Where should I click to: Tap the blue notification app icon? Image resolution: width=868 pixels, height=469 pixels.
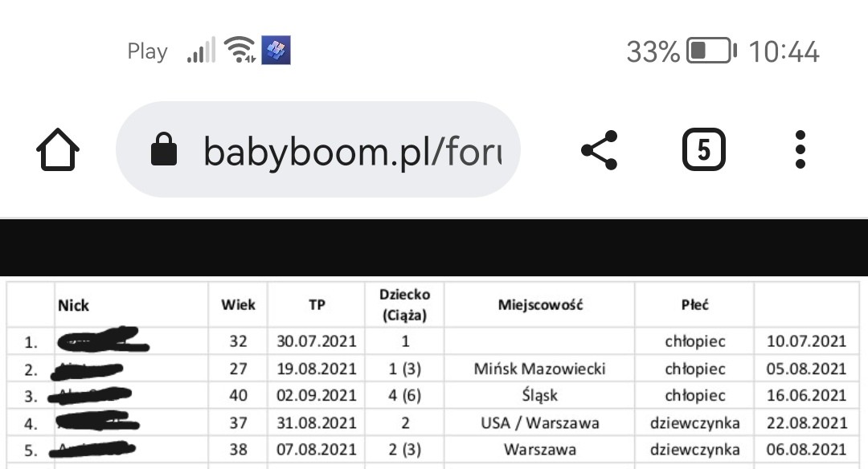(276, 51)
